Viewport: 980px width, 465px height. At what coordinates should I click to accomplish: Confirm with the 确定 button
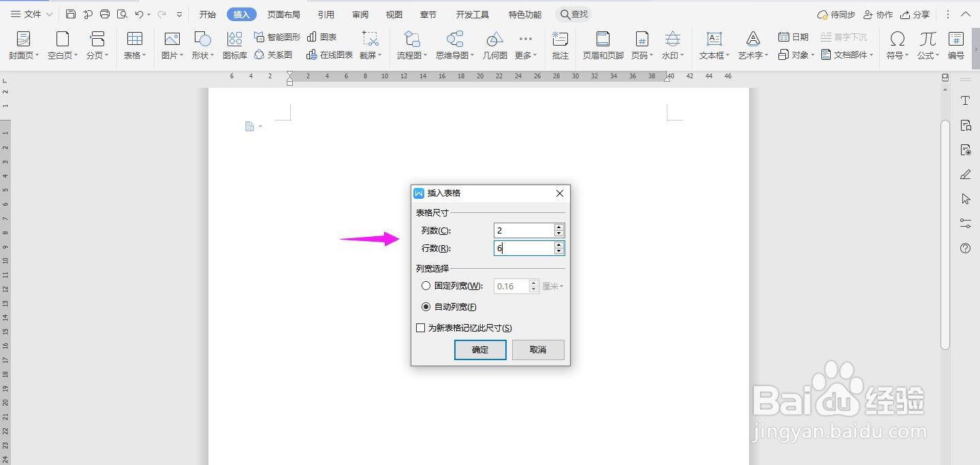(480, 350)
